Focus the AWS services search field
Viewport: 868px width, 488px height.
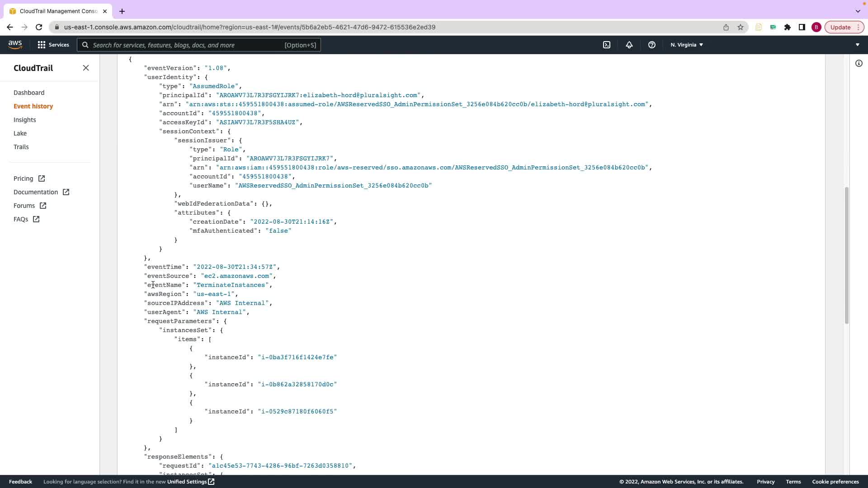(x=199, y=45)
